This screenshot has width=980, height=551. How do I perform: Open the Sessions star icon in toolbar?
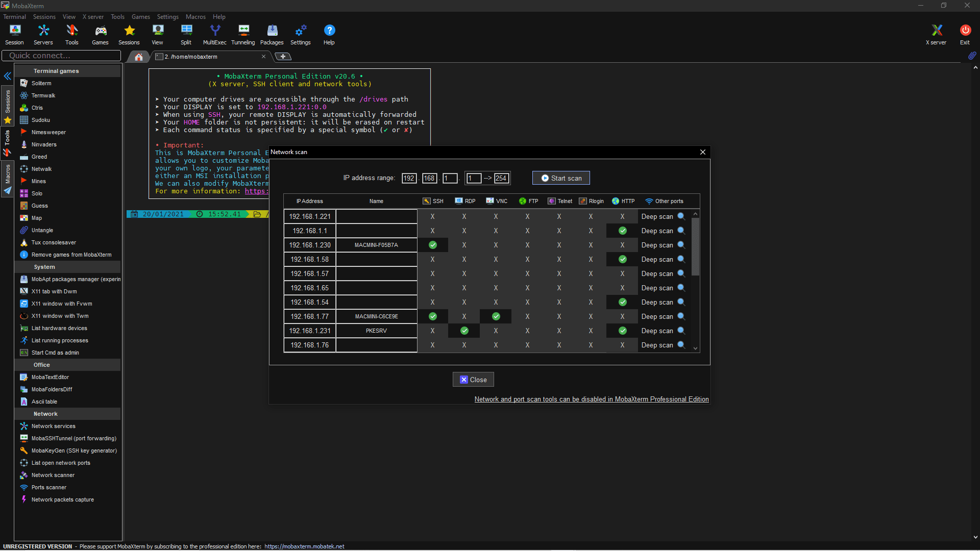(x=129, y=35)
